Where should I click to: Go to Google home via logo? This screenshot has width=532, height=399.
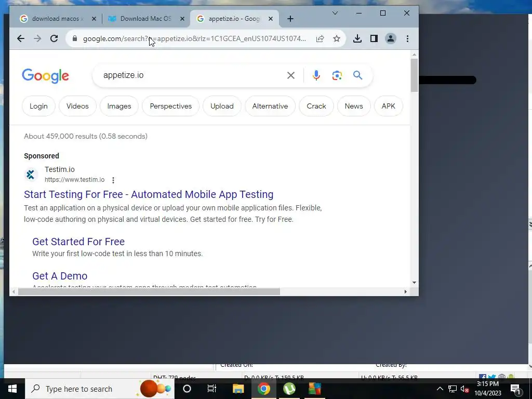point(46,76)
